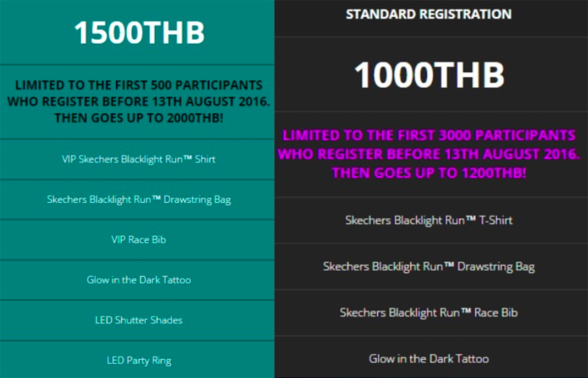Select the LED Party Ring row

click(138, 360)
